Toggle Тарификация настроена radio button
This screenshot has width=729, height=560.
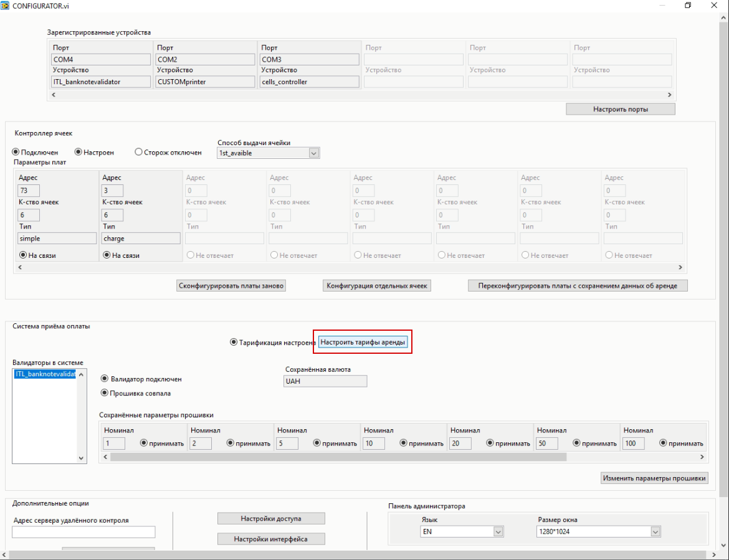tap(234, 342)
